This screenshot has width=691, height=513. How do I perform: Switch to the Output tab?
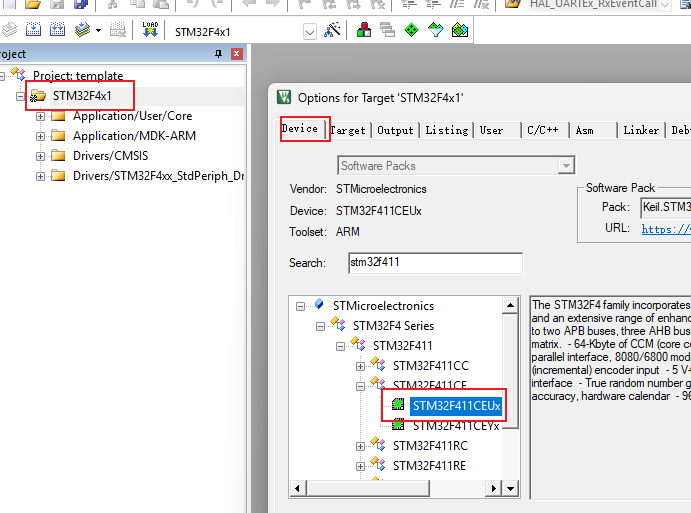[x=395, y=130]
